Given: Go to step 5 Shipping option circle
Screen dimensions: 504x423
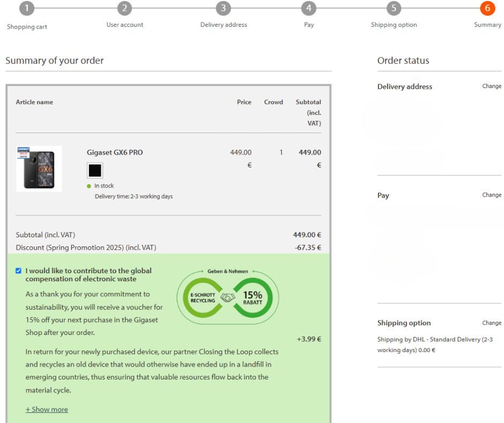Looking at the screenshot, I should point(394,8).
